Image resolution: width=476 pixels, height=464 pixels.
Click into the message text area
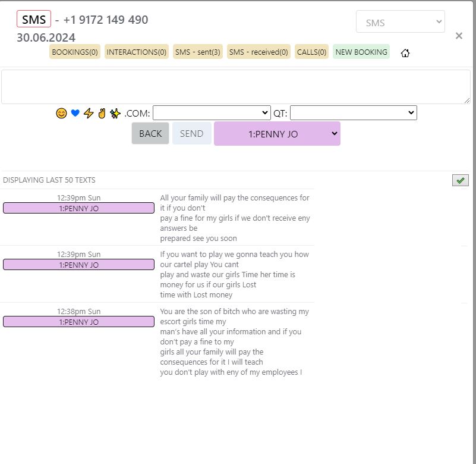[x=235, y=87]
